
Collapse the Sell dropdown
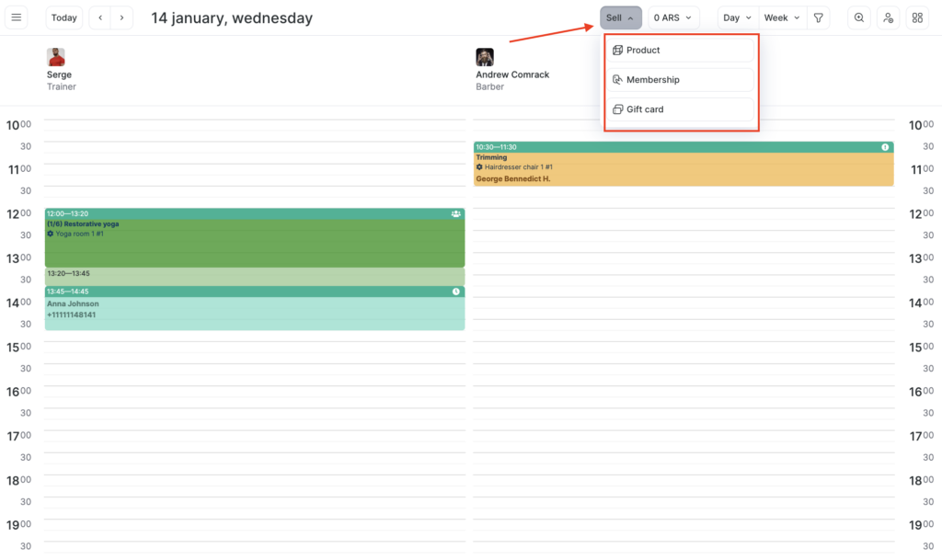coord(620,17)
